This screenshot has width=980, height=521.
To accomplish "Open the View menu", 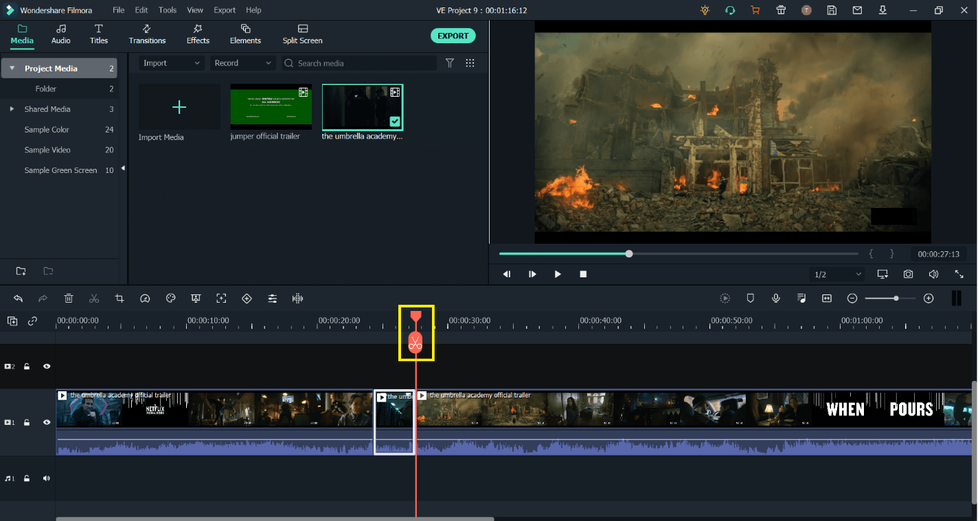I will 195,10.
